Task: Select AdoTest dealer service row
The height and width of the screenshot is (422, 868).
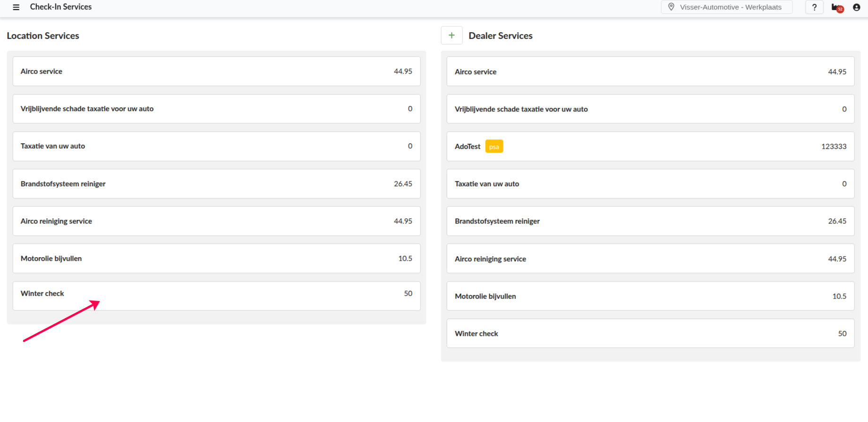Action: point(650,146)
